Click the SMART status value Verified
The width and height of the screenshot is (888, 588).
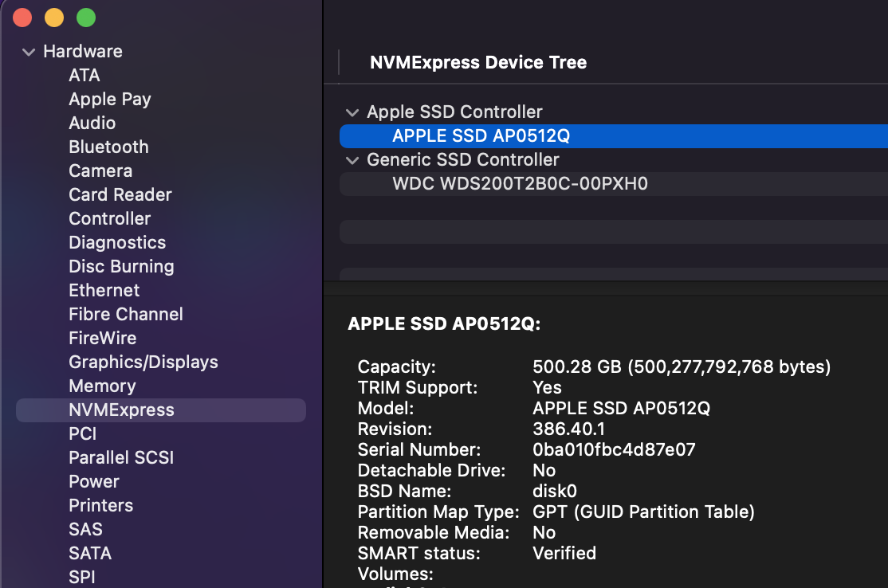pyautogui.click(x=564, y=554)
